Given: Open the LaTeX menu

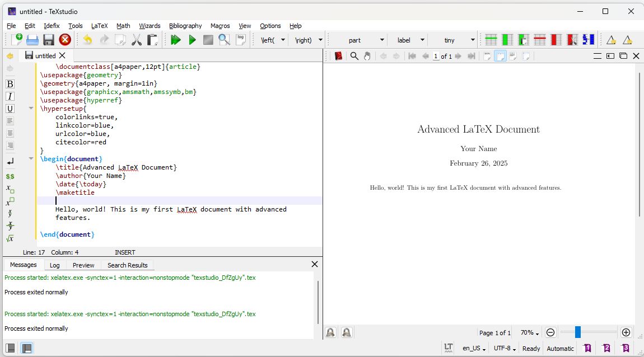Looking at the screenshot, I should 99,26.
